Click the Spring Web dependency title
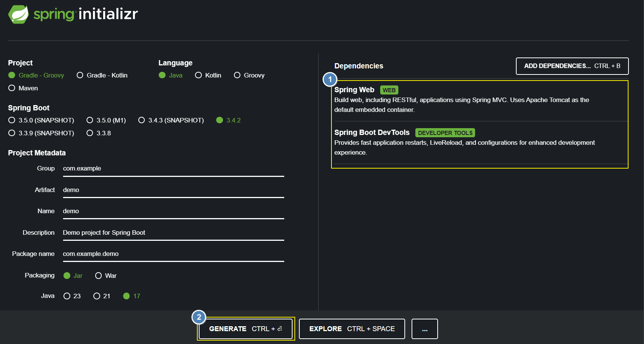644x344 pixels. coord(354,90)
